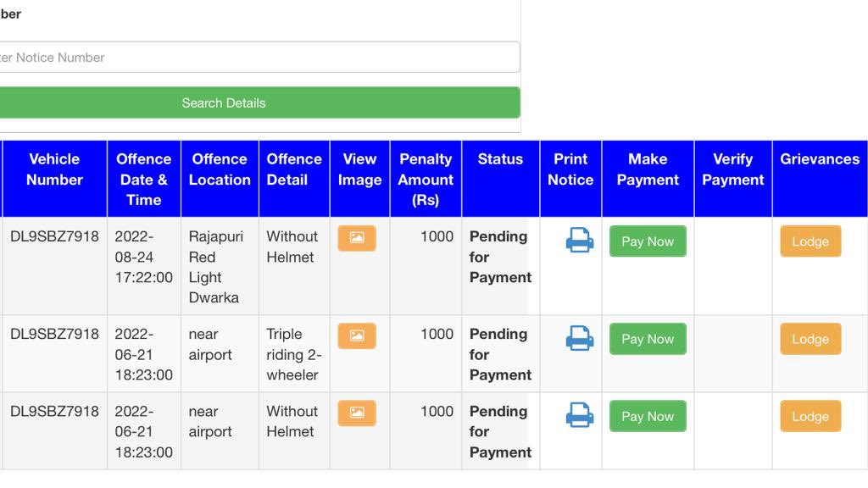The image size is (868, 488).
Task: Click Pay Now for Triple riding offence
Action: 648,339
